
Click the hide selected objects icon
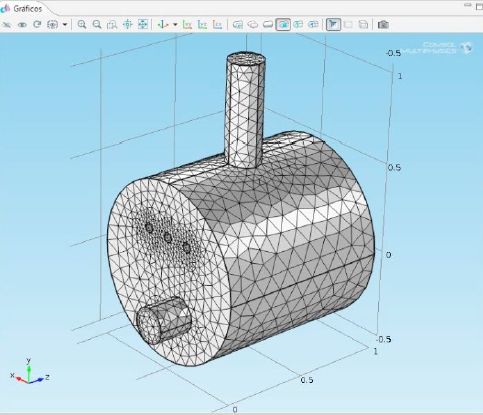(x=6, y=25)
